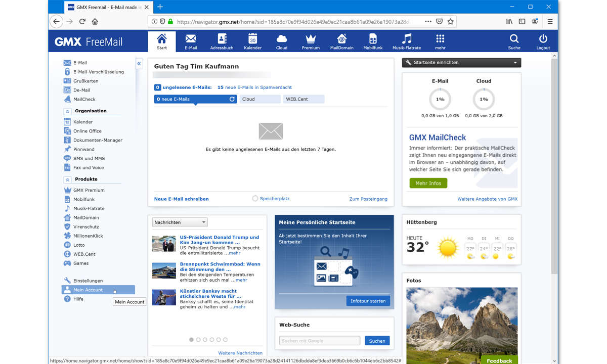607x364 pixels.
Task: Collapse the left sidebar with double chevron
Action: 139,63
